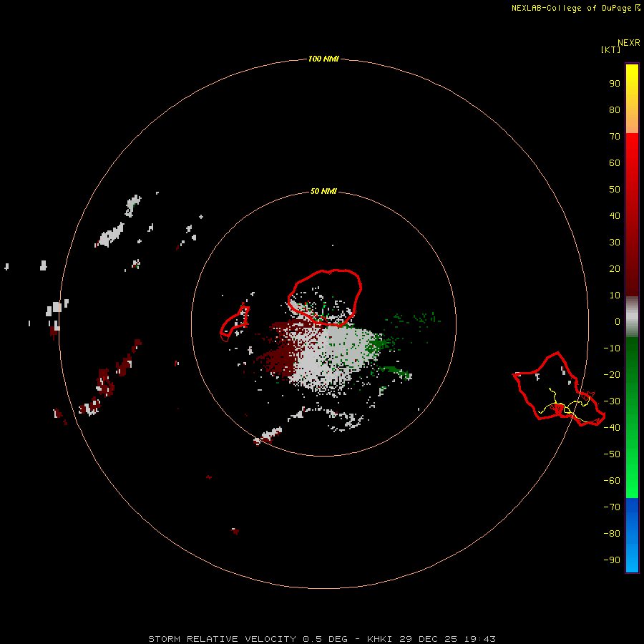Image resolution: width=644 pixels, height=644 pixels.
Task: Click the red island outline at right edge
Action: coord(559,389)
